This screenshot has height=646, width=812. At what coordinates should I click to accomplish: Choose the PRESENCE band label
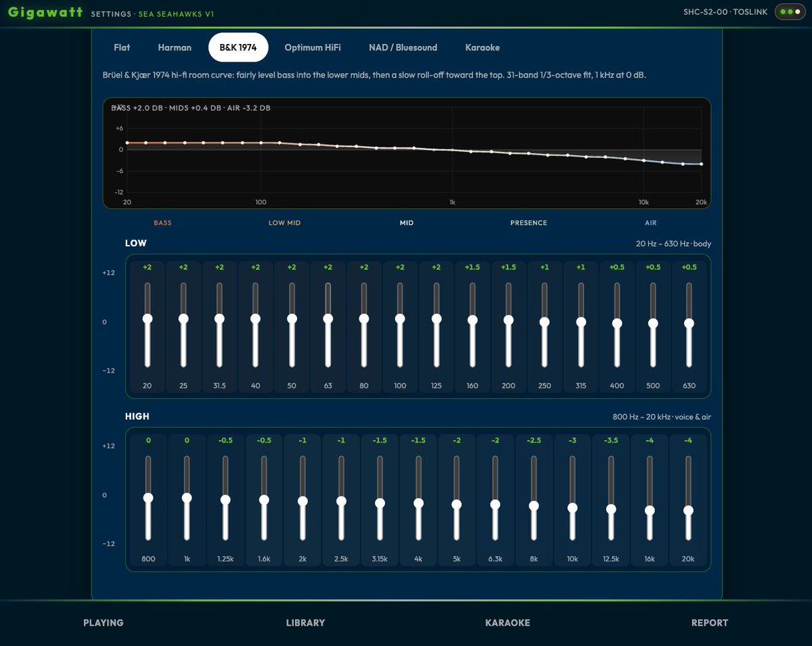[x=528, y=223]
